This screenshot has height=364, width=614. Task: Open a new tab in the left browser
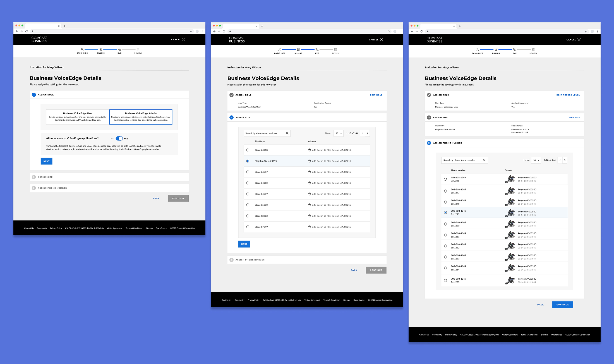point(64,26)
